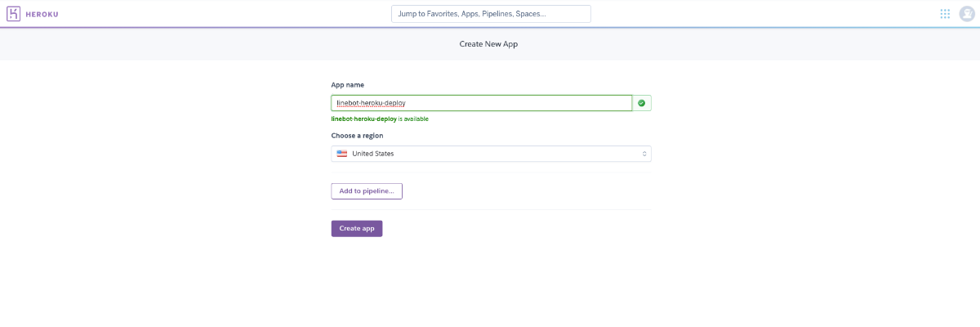Viewport: 980px width, 327px height.
Task: Click the Choose a region label
Action: point(357,136)
